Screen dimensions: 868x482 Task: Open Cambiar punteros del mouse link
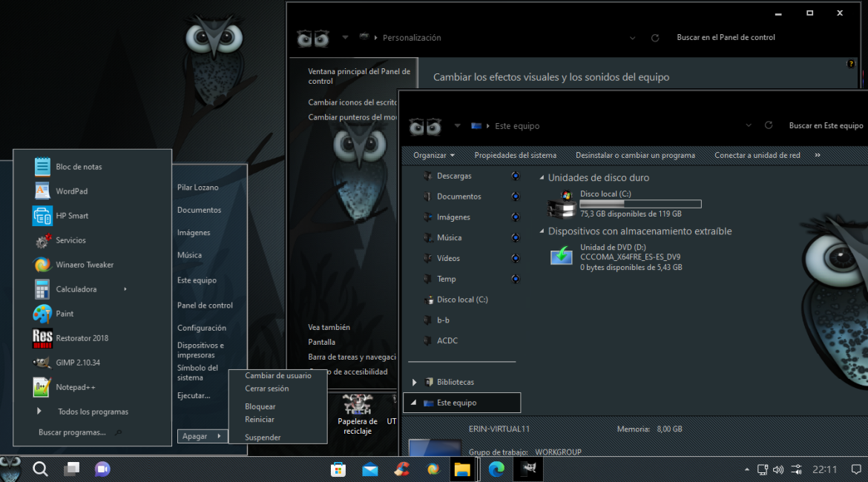pyautogui.click(x=352, y=117)
